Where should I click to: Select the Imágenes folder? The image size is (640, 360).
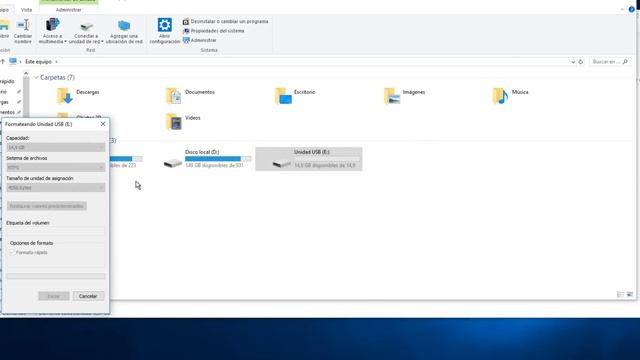(x=404, y=96)
